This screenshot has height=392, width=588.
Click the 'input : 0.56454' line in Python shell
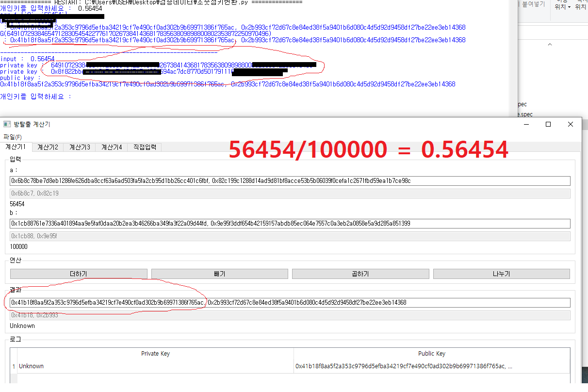click(x=28, y=59)
